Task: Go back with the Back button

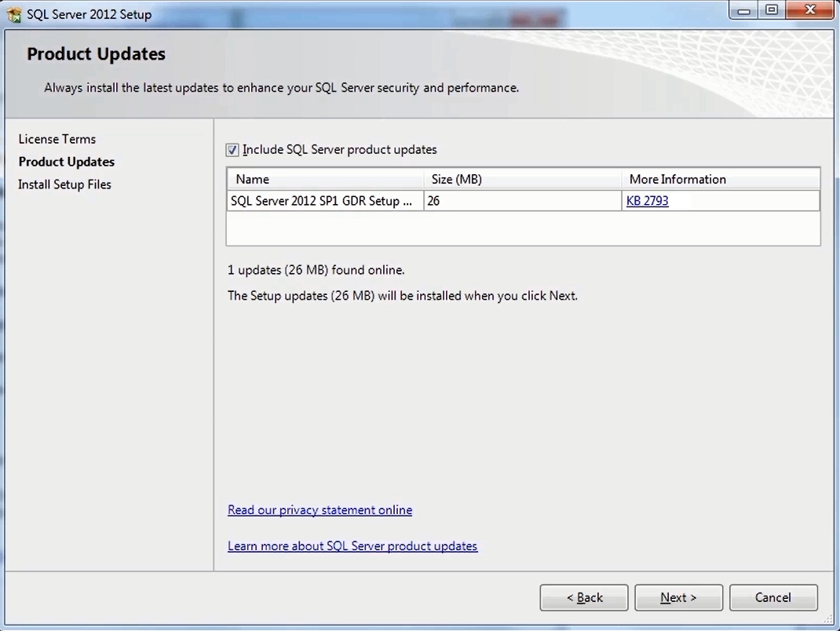Action: (584, 597)
